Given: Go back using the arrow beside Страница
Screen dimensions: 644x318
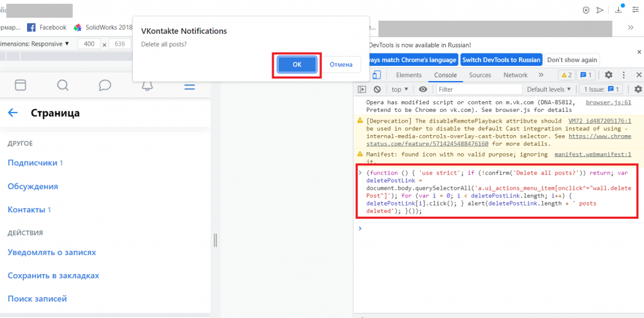Looking at the screenshot, I should [13, 113].
